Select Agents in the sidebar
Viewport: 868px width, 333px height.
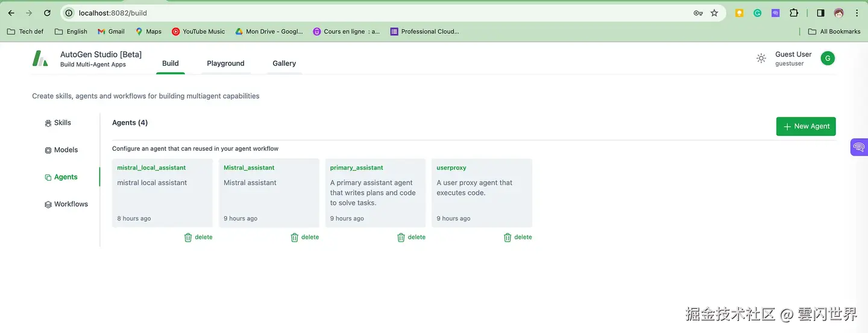(x=61, y=177)
